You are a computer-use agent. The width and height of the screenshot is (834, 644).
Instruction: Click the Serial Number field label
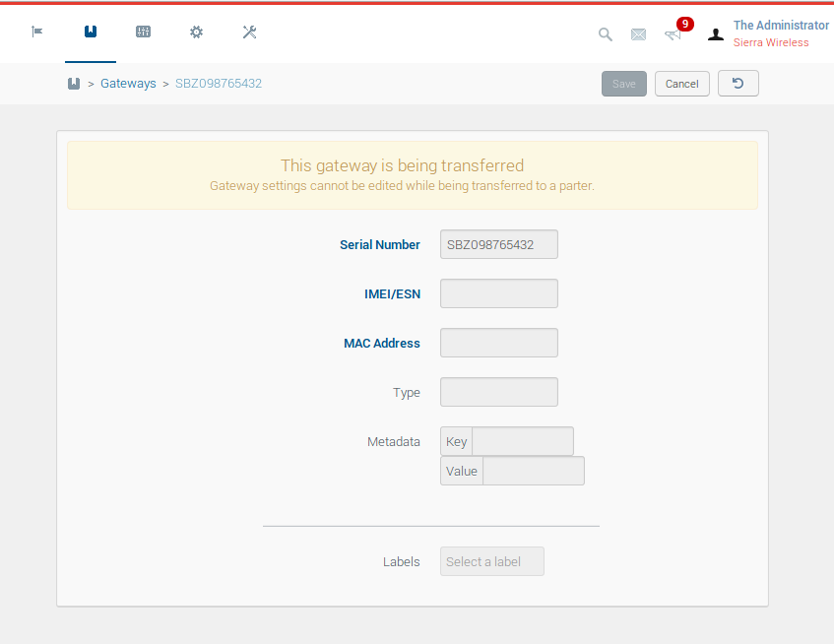pyautogui.click(x=380, y=244)
